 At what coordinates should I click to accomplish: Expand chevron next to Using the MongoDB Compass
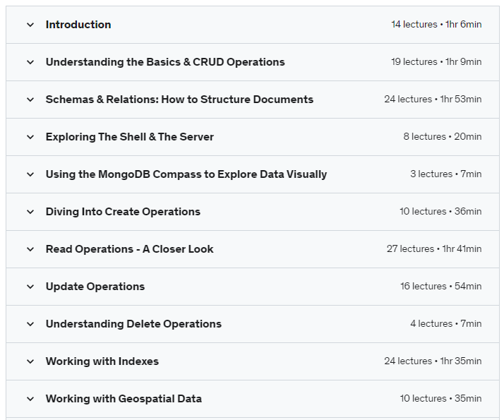[30, 174]
